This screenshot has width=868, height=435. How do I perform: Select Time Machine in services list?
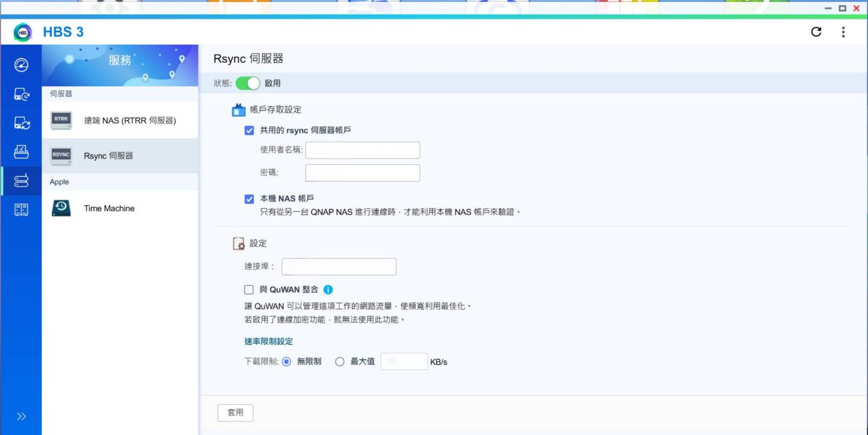coord(120,208)
